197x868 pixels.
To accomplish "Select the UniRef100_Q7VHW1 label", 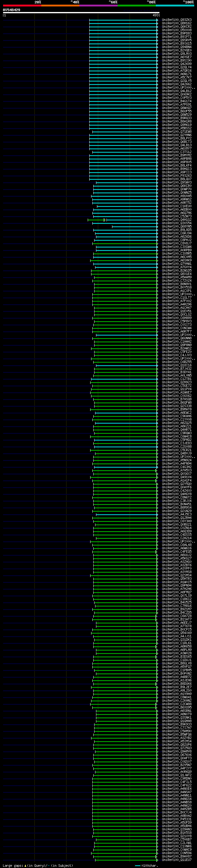I will pyautogui.click(x=177, y=264).
